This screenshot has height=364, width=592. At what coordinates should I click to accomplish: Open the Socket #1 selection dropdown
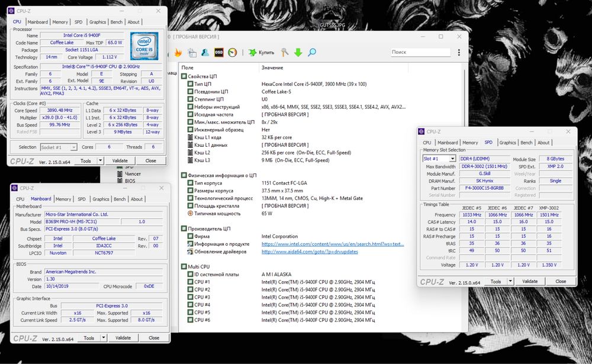(58, 147)
